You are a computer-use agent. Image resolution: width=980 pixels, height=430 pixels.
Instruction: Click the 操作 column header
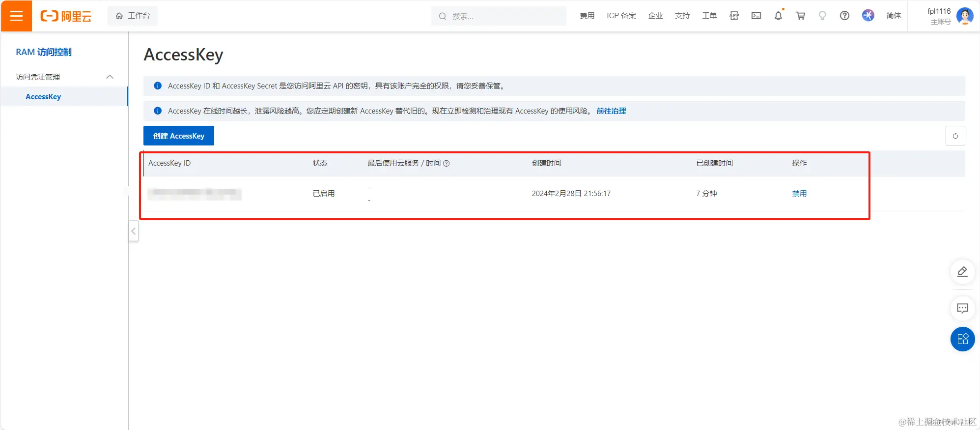pos(799,163)
